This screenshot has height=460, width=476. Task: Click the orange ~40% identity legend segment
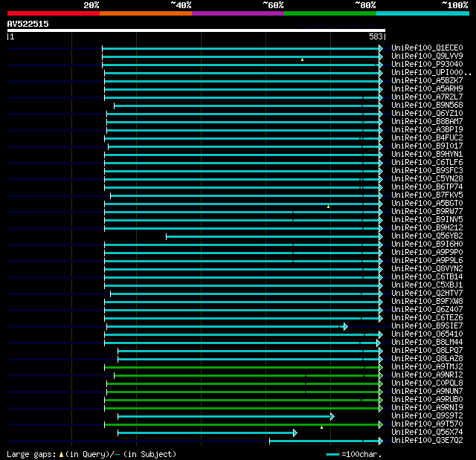click(x=146, y=13)
